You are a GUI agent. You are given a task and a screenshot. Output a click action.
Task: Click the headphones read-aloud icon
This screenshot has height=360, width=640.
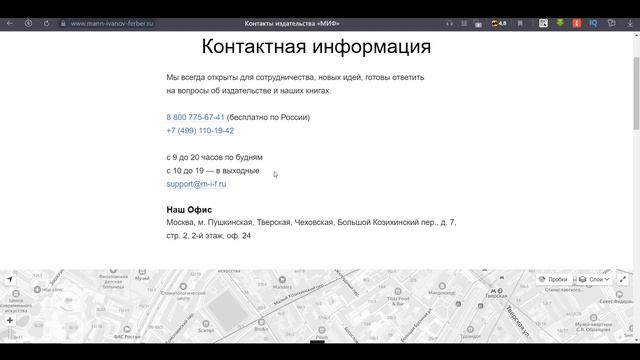pyautogui.click(x=449, y=23)
